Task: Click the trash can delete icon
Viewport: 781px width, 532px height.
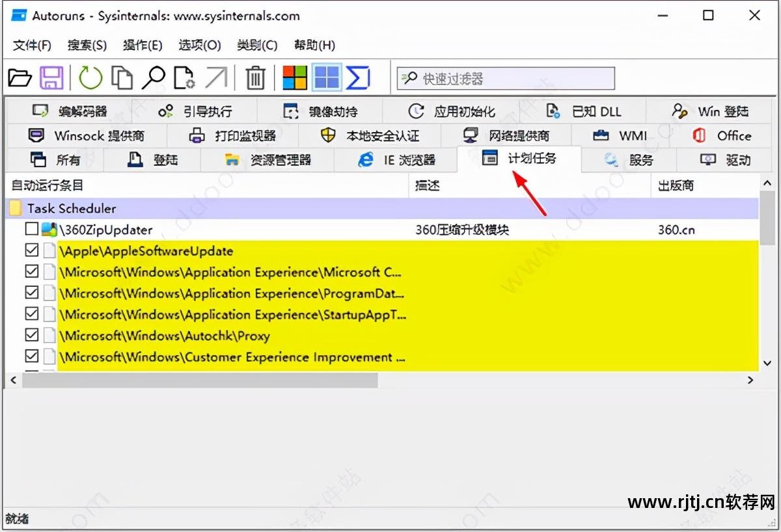Action: (x=255, y=79)
